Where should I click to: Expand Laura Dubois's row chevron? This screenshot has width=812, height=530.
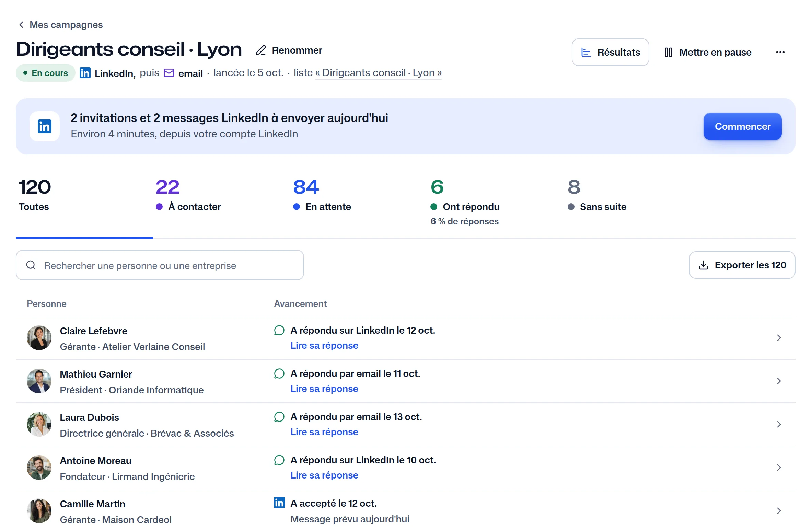click(779, 424)
